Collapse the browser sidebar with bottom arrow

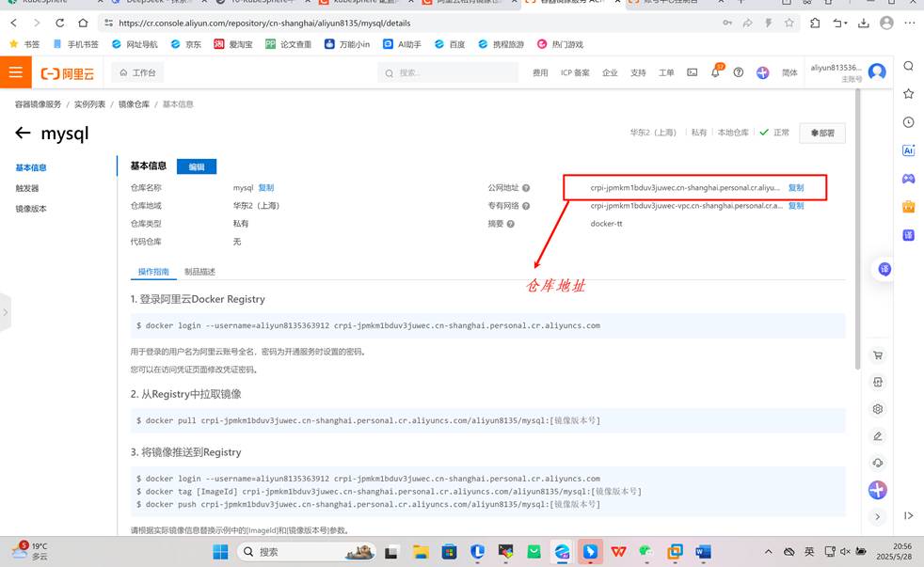tap(909, 516)
